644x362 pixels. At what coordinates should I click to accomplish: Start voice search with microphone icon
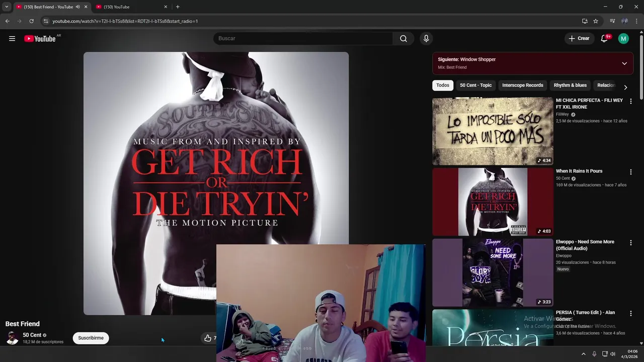coord(426,39)
